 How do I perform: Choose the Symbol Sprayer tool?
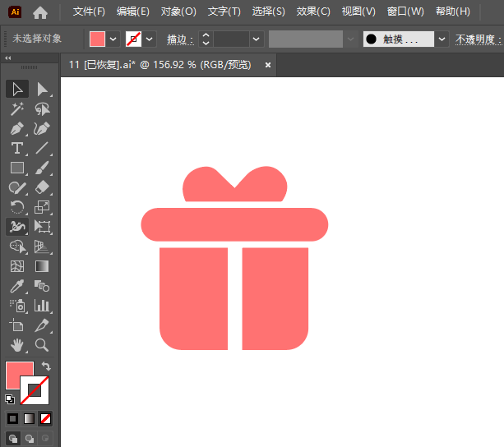coord(17,306)
